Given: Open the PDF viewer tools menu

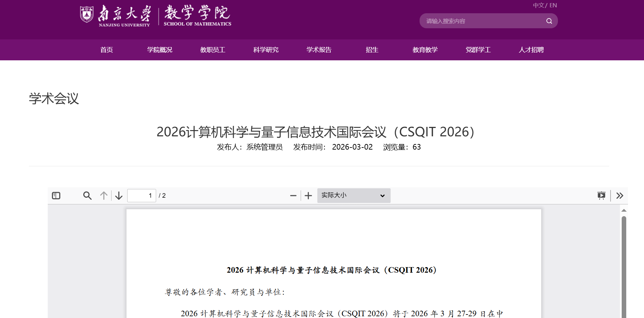Looking at the screenshot, I should click(620, 196).
